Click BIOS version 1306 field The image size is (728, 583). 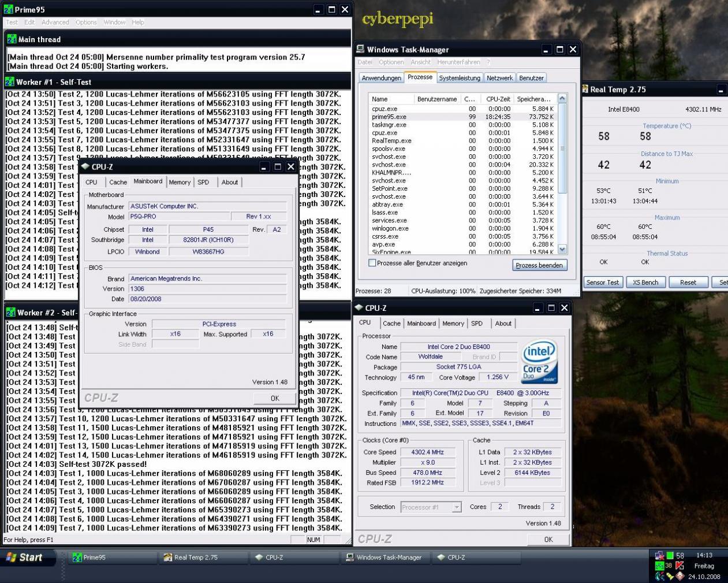pyautogui.click(x=207, y=289)
